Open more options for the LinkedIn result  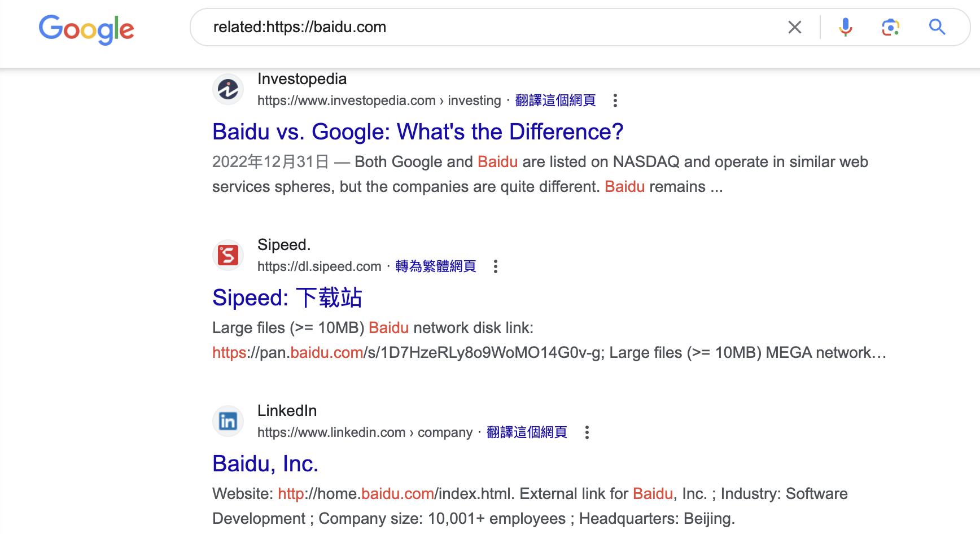(587, 432)
